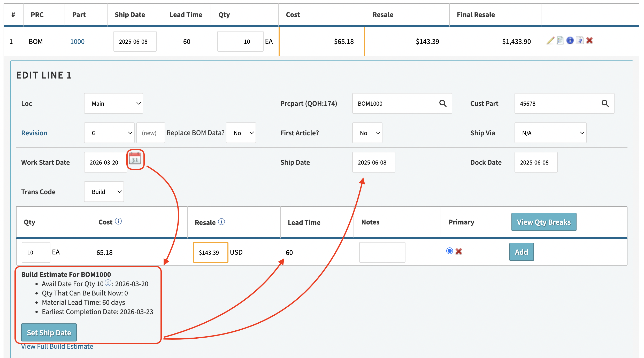
Task: Click the Cust Part search magnifier icon
Action: coord(605,104)
